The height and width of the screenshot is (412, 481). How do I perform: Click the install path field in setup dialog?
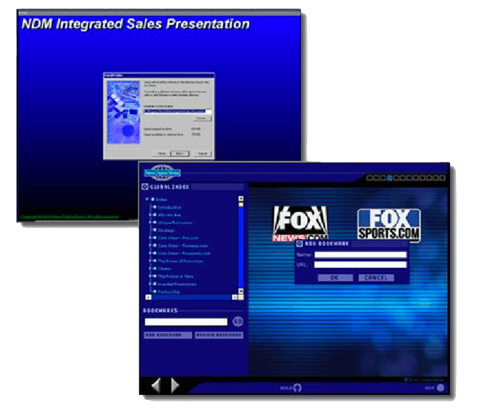click(x=177, y=111)
